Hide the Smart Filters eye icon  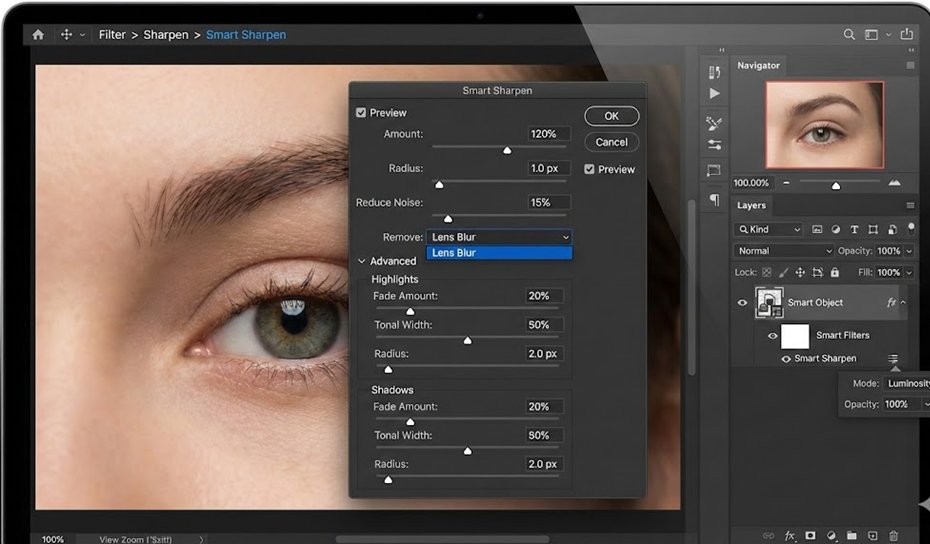[x=772, y=336]
